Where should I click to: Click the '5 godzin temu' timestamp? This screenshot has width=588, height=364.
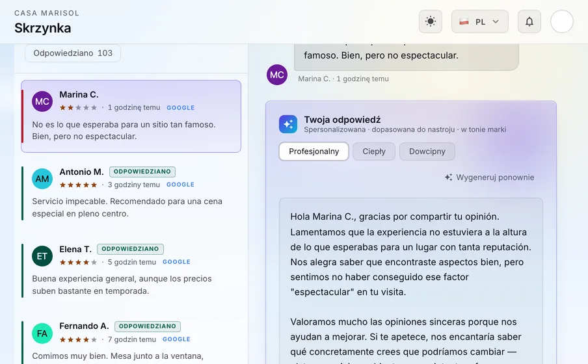tap(132, 262)
